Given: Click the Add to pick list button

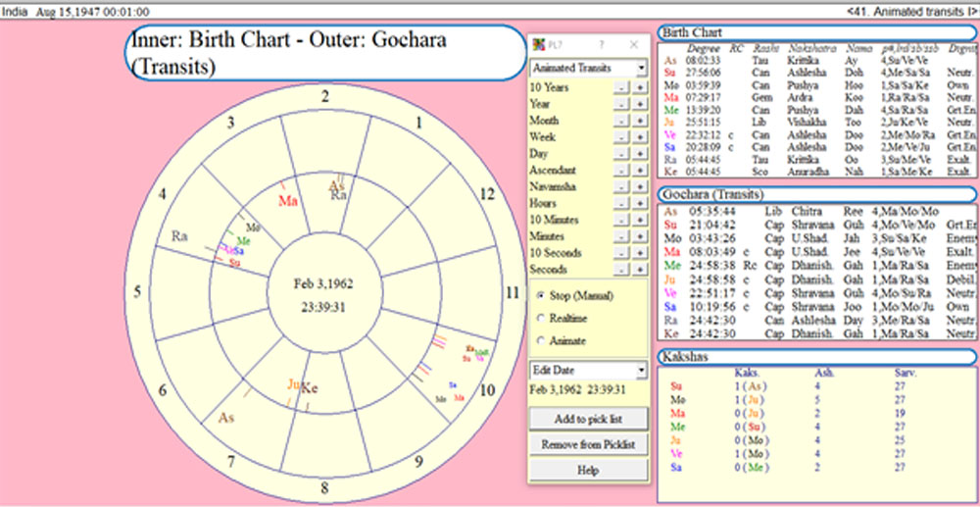Looking at the screenshot, I should (588, 419).
